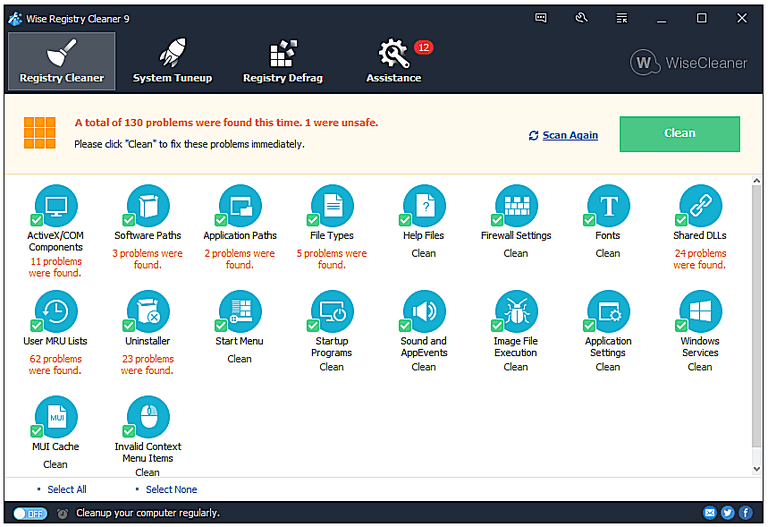This screenshot has width=768, height=527.
Task: Click the Select All link
Action: [x=67, y=489]
